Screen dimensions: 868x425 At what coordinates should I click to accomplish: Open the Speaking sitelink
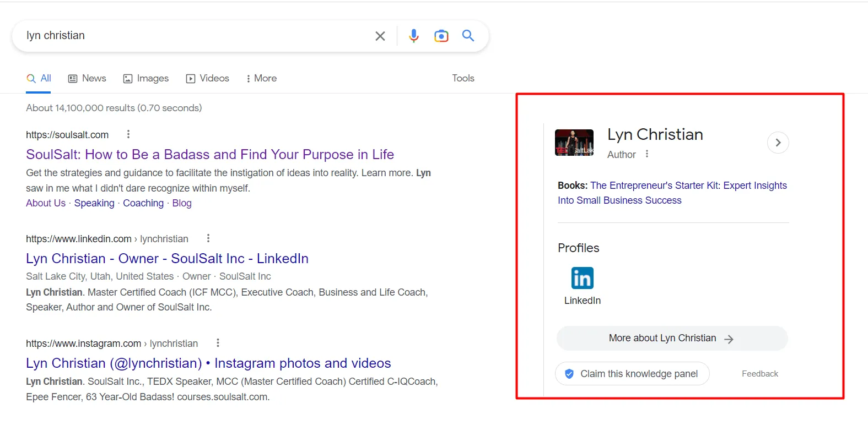click(94, 203)
